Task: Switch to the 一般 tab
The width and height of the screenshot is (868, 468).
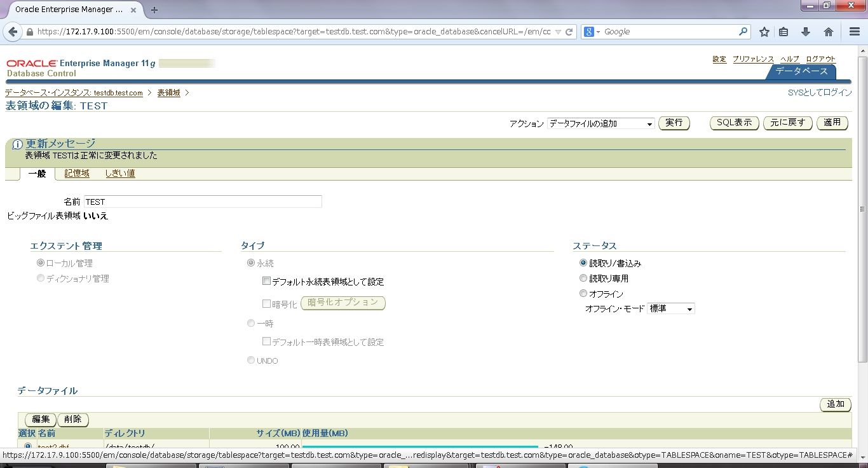Action: click(37, 174)
